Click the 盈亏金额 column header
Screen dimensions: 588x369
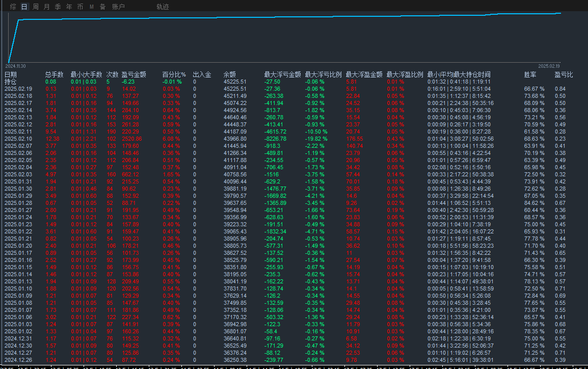[133, 74]
